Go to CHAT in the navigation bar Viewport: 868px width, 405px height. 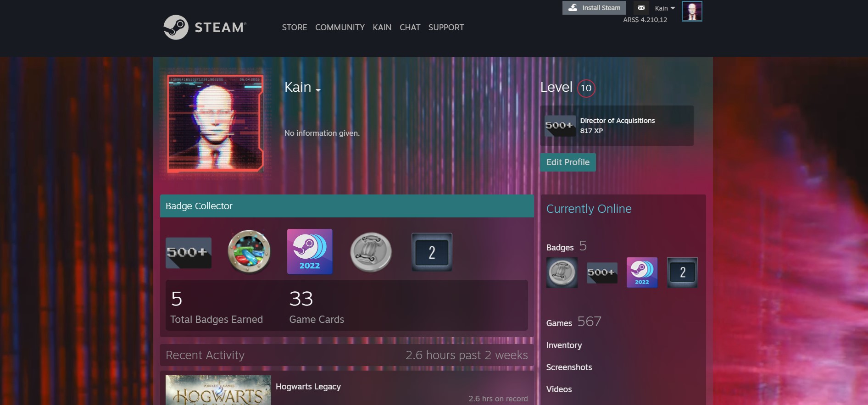pos(410,28)
